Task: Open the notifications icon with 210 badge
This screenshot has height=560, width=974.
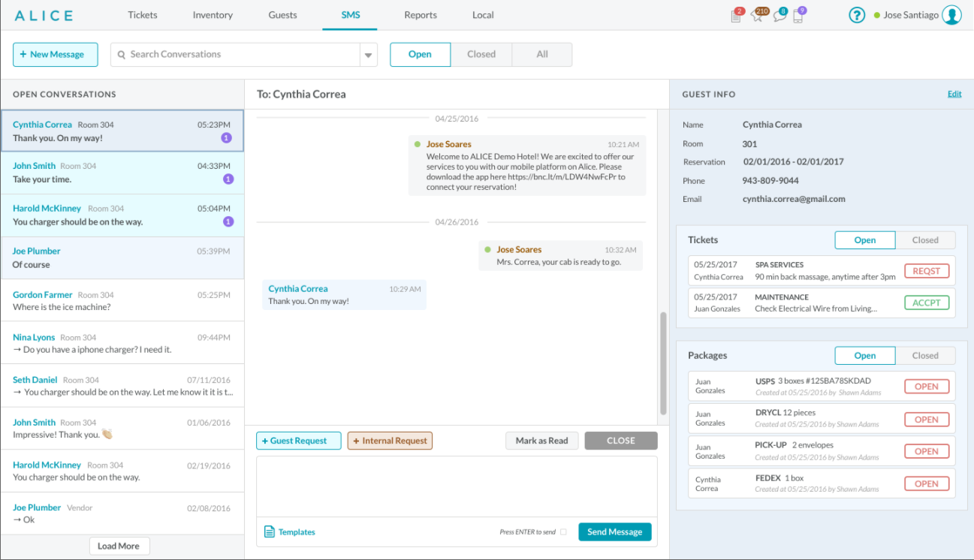Action: 758,15
